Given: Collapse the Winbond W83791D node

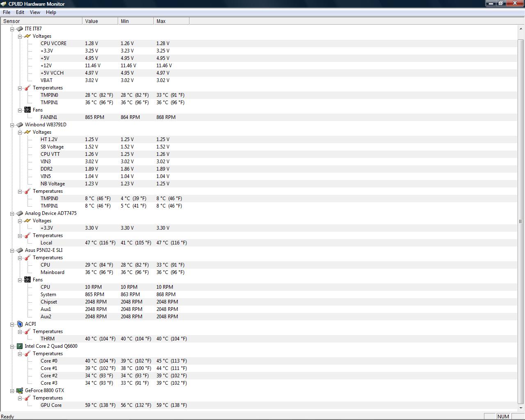Looking at the screenshot, I should point(12,125).
